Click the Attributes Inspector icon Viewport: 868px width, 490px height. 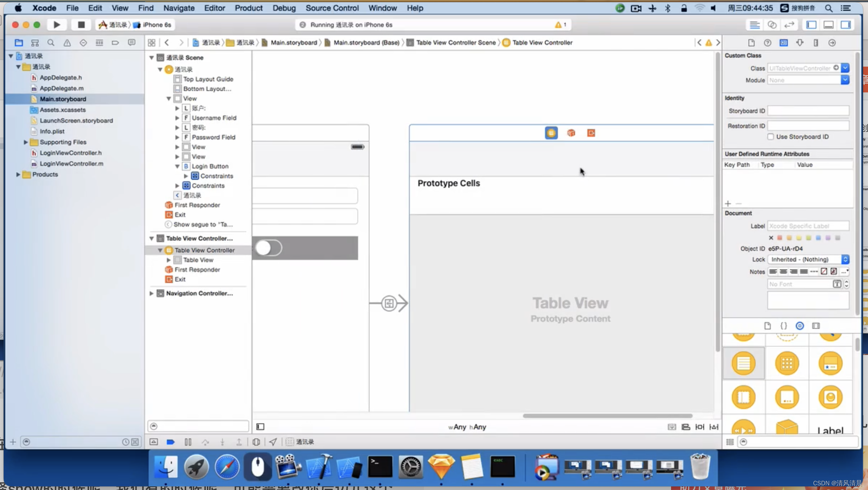click(x=800, y=42)
